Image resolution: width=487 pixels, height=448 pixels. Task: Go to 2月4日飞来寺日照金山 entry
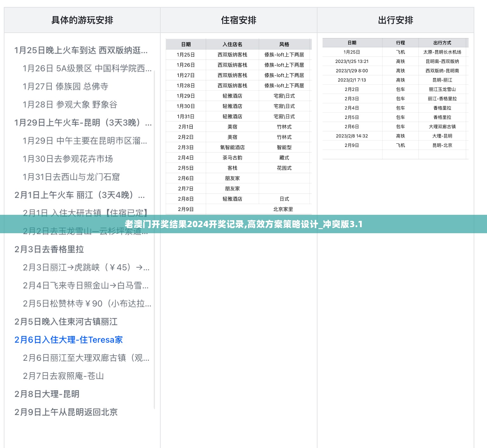[x=85, y=285]
